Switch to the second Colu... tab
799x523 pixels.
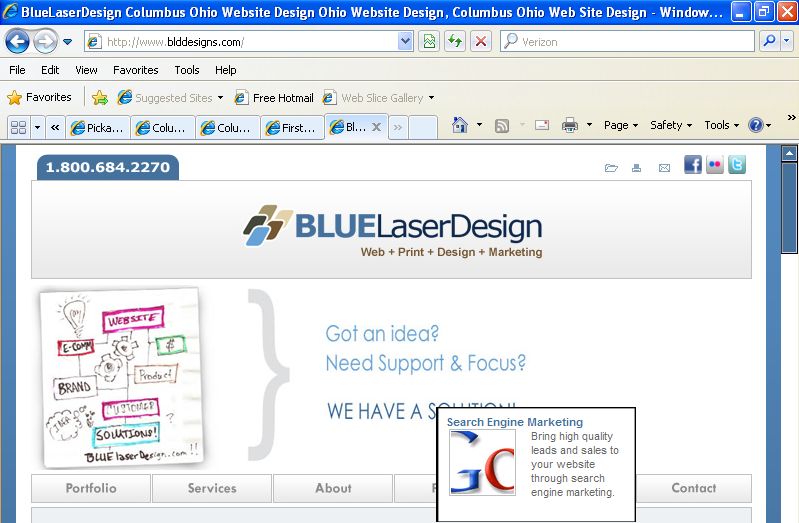(228, 127)
